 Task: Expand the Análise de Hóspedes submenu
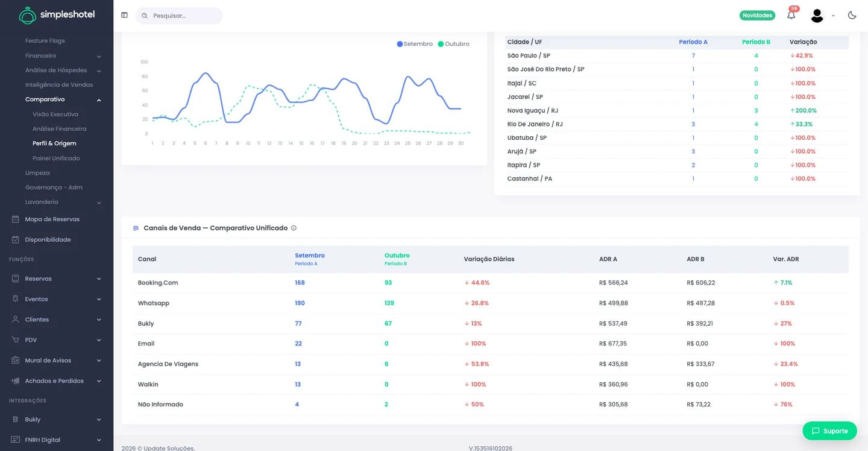point(99,71)
